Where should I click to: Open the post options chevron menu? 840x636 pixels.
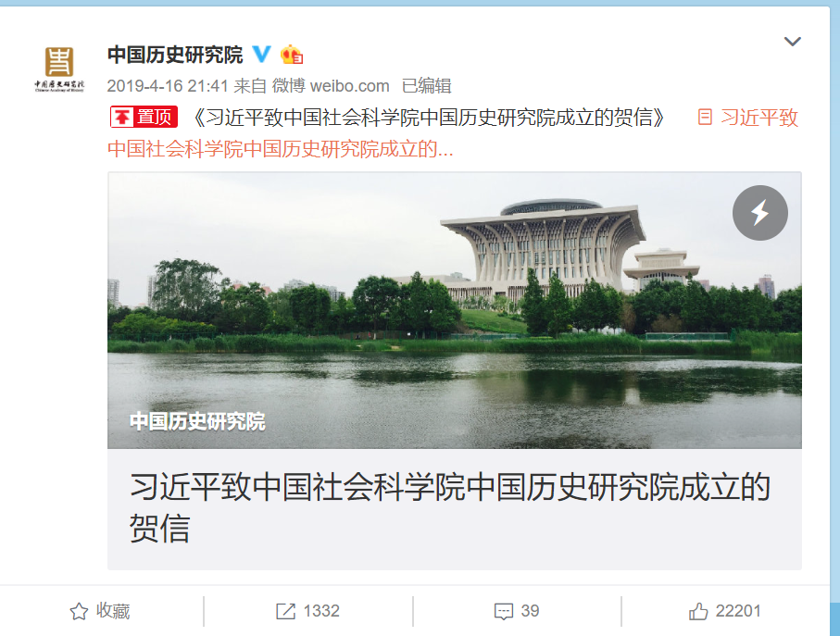793,42
